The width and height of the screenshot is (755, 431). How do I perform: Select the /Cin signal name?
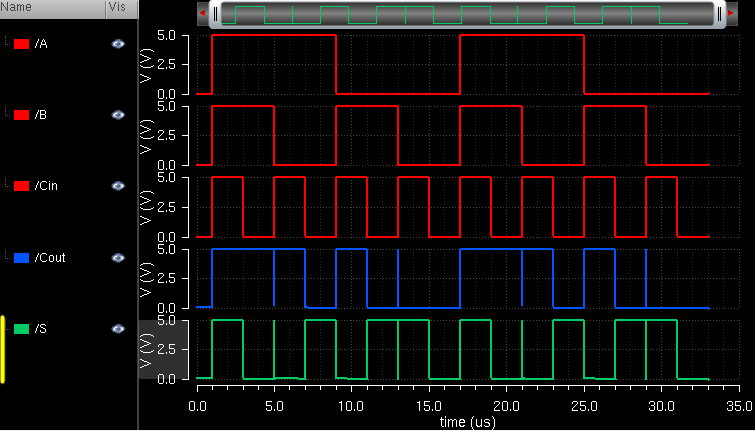(46, 186)
